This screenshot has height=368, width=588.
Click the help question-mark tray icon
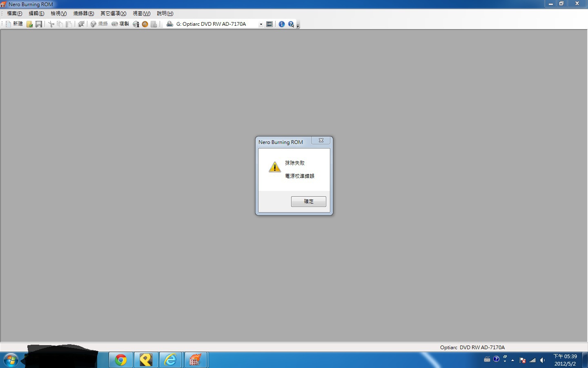click(496, 359)
